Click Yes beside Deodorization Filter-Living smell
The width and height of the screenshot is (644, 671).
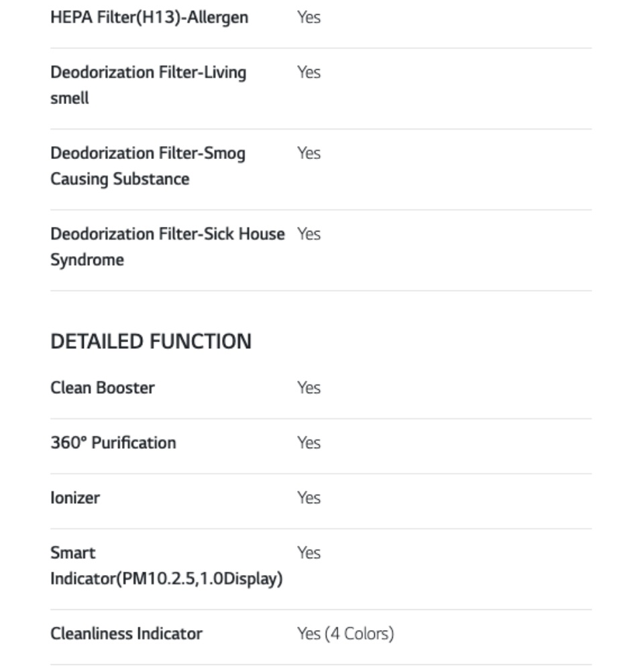(x=309, y=72)
